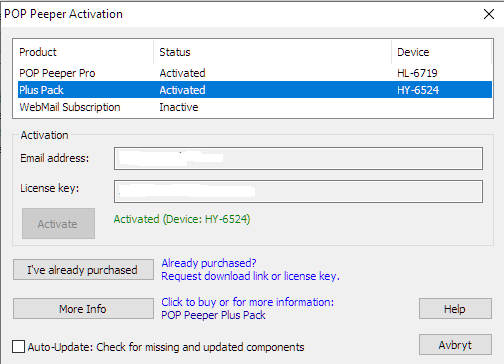Select the Plus Pack product row
504x364 pixels.
pyautogui.click(x=255, y=90)
